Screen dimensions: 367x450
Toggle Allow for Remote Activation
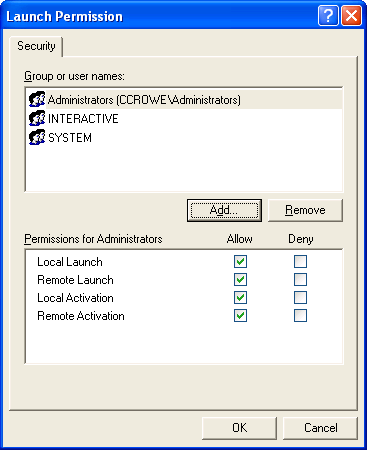[x=240, y=316]
